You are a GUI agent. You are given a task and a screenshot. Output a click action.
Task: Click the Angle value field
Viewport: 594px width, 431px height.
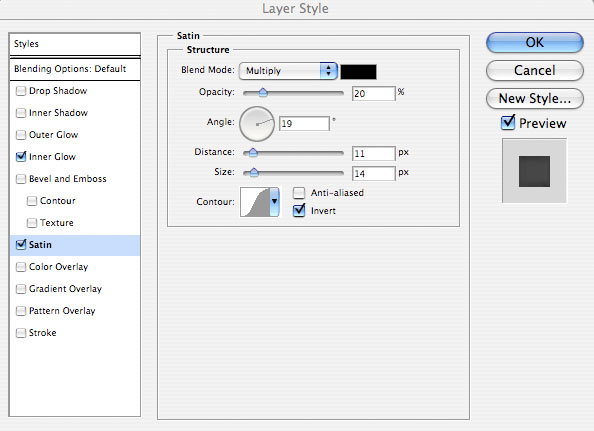pos(304,123)
